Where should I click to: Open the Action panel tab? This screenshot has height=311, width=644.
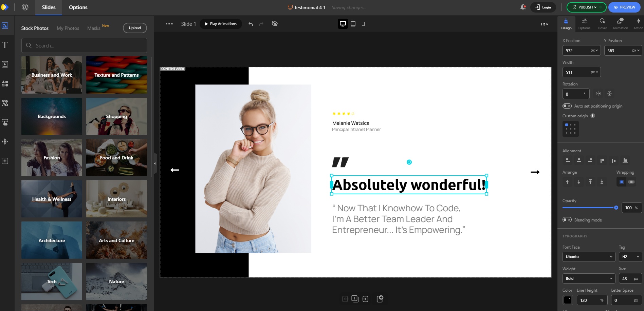click(x=638, y=24)
